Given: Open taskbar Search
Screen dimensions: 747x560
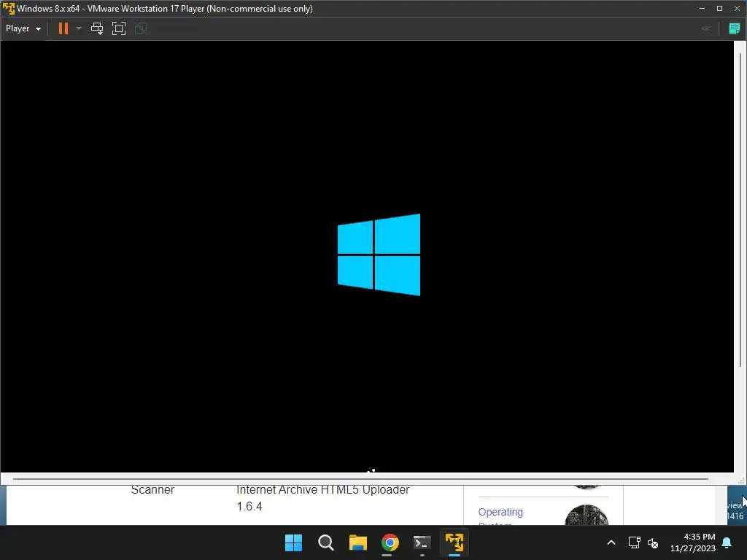Looking at the screenshot, I should (x=326, y=542).
